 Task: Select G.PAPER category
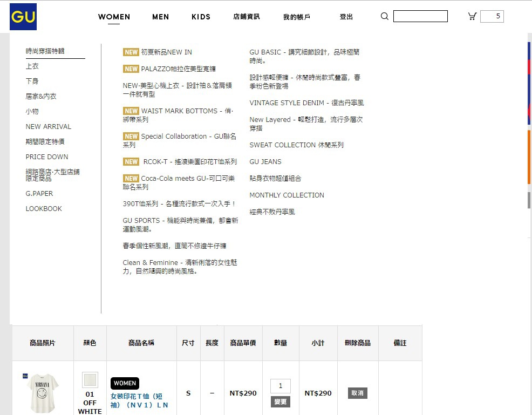click(x=39, y=193)
